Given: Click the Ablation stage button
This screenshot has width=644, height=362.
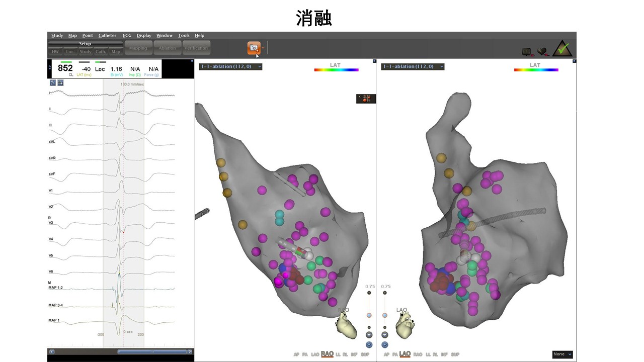Looking at the screenshot, I should (168, 48).
